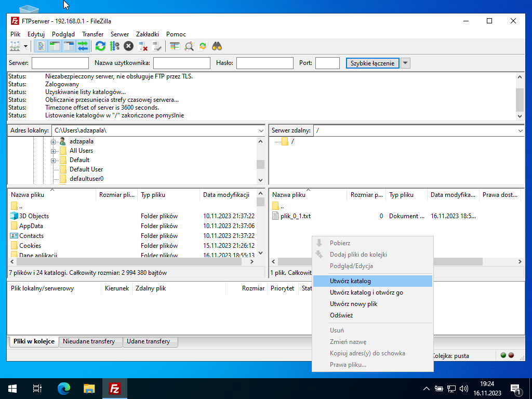
Task: Select the adzapala user icon in local tree
Action: pos(63,141)
